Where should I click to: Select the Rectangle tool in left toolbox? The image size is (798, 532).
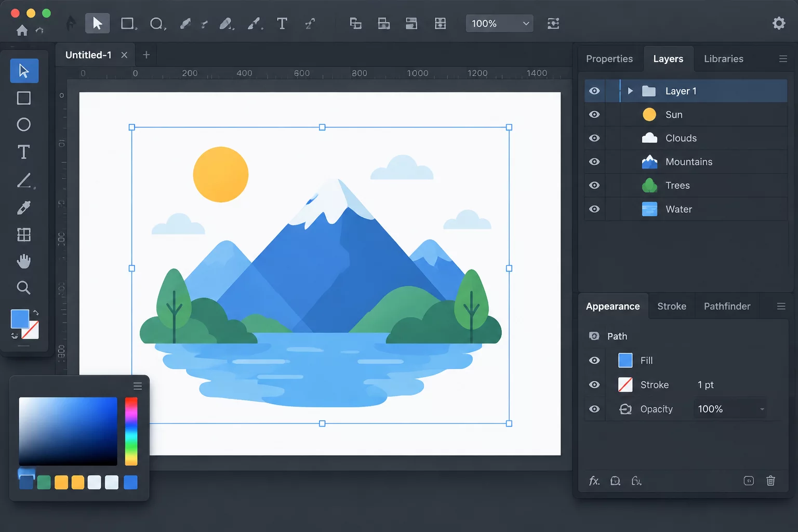(x=24, y=98)
